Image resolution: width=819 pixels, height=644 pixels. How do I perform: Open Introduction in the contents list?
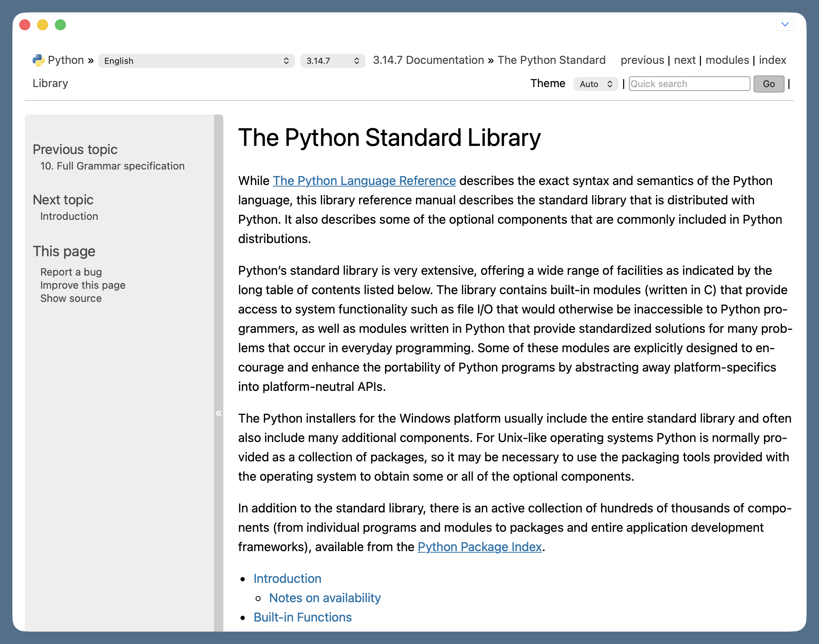coord(287,579)
